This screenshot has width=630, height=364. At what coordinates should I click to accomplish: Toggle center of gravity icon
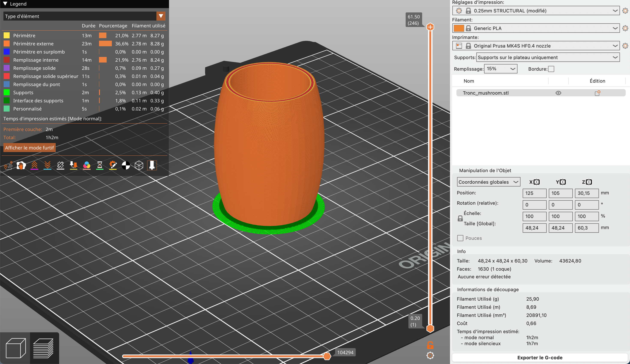tap(126, 165)
